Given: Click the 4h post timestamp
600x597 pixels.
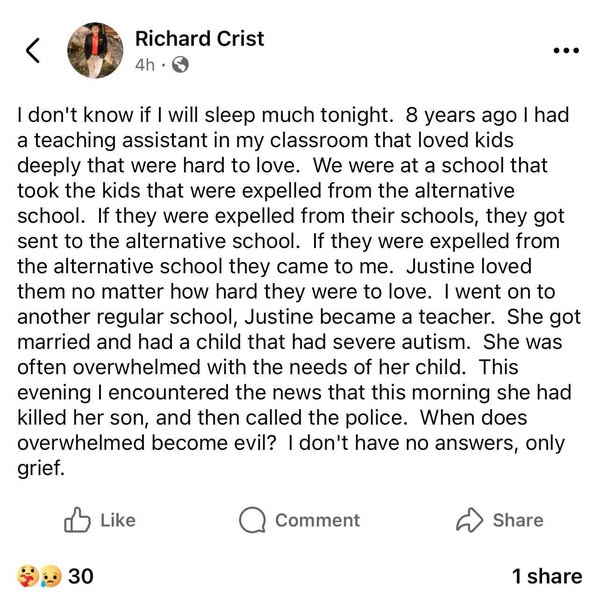Looking at the screenshot, I should coord(145,65).
